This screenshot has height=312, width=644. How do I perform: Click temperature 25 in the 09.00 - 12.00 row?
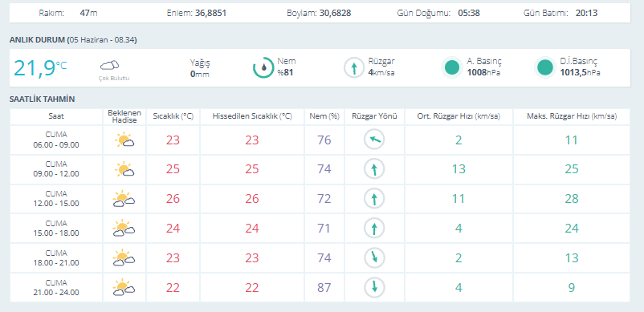click(x=173, y=169)
